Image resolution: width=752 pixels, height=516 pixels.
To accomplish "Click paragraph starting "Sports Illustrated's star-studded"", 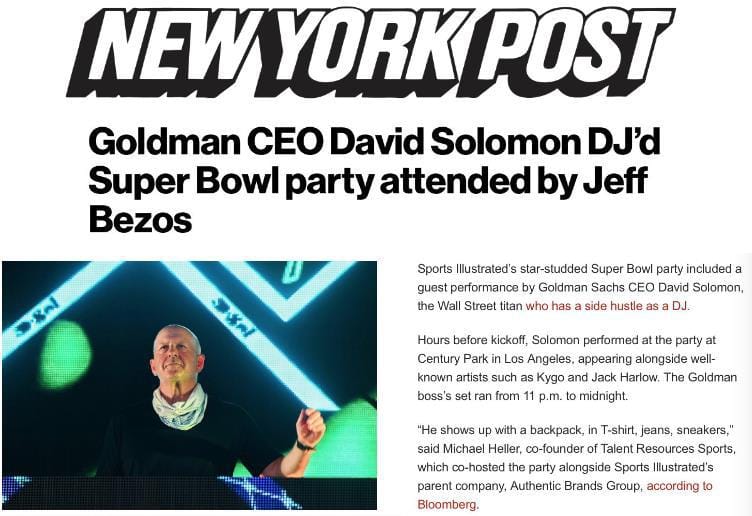I will click(x=578, y=287).
